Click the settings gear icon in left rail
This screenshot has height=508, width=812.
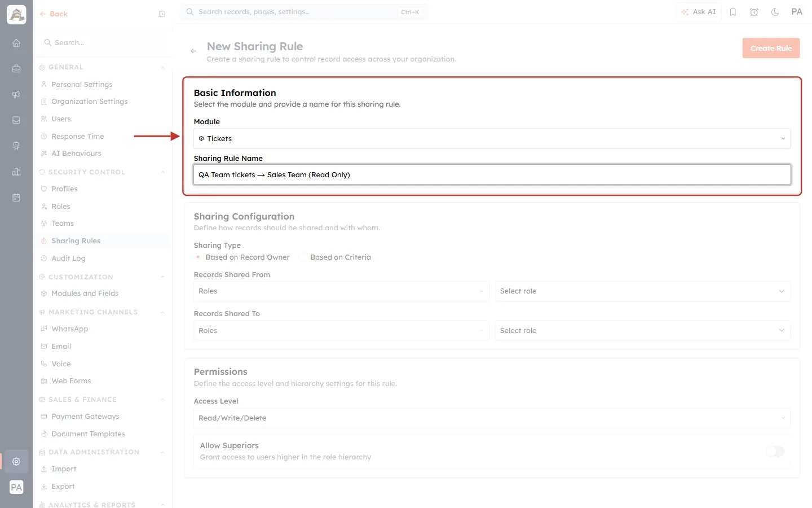click(16, 461)
